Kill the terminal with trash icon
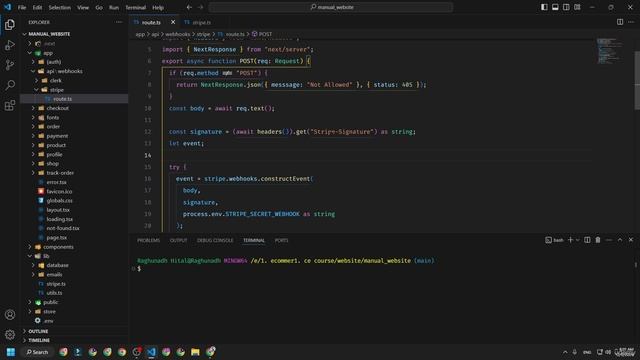This screenshot has width=640, height=360. 598,240
